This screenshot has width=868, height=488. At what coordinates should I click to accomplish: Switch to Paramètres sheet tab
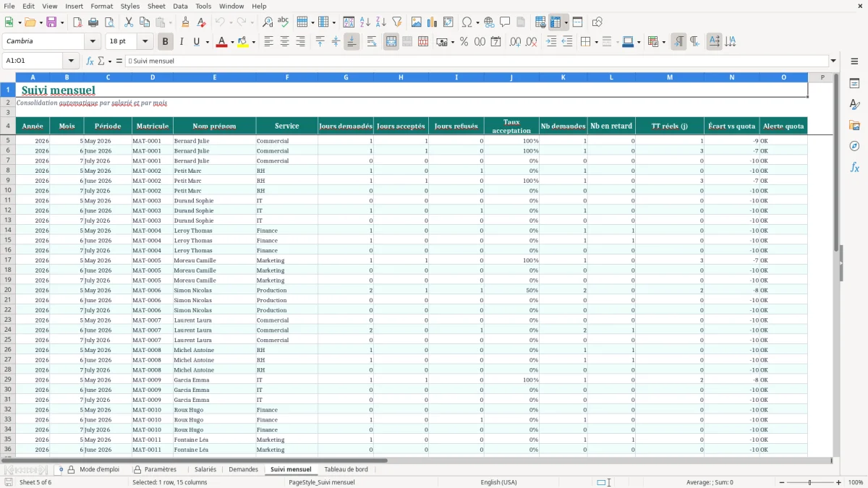click(x=155, y=469)
